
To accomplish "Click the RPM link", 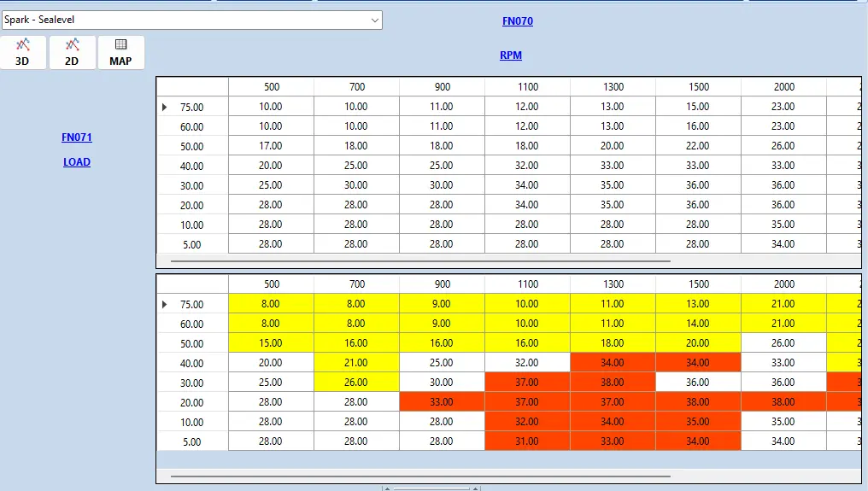I will [x=510, y=56].
